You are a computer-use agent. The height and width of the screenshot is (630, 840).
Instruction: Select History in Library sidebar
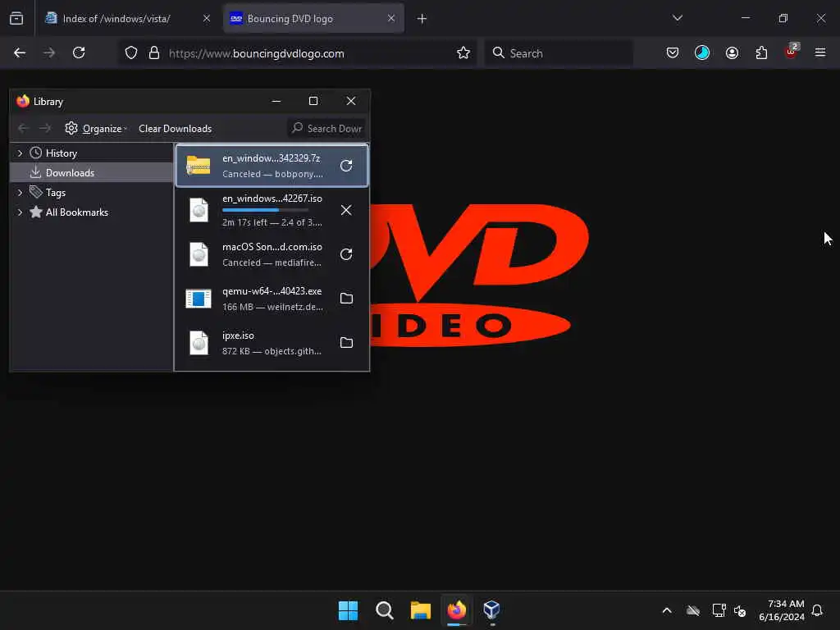[x=61, y=153]
